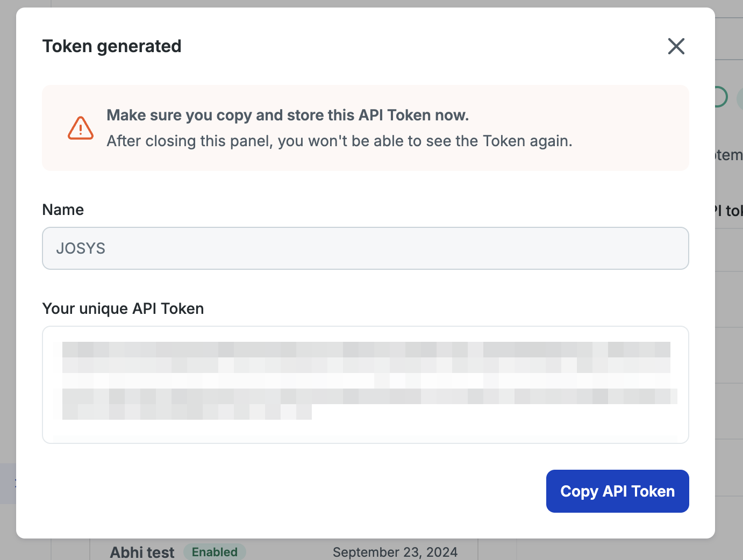The image size is (743, 560).
Task: Click the 'Your unique API Token' label
Action: point(123,308)
